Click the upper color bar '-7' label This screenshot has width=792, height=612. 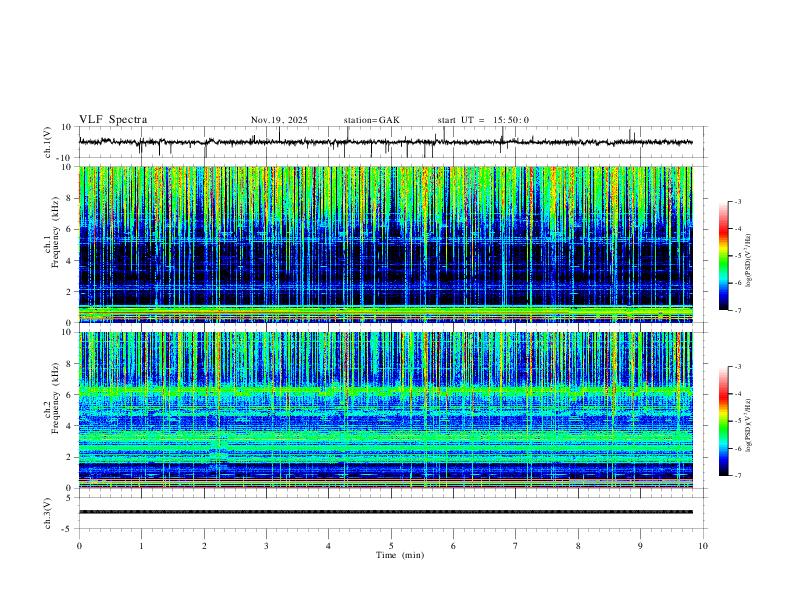pyautogui.click(x=737, y=310)
